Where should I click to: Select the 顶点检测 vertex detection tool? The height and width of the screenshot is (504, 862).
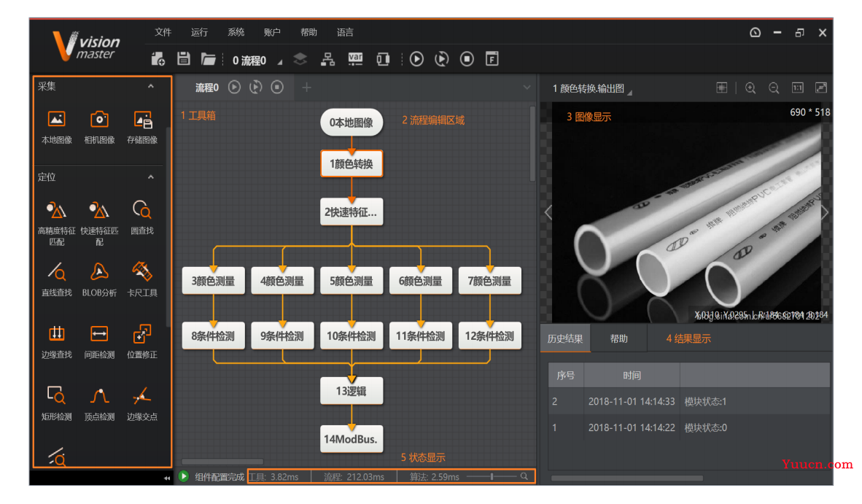coord(99,404)
